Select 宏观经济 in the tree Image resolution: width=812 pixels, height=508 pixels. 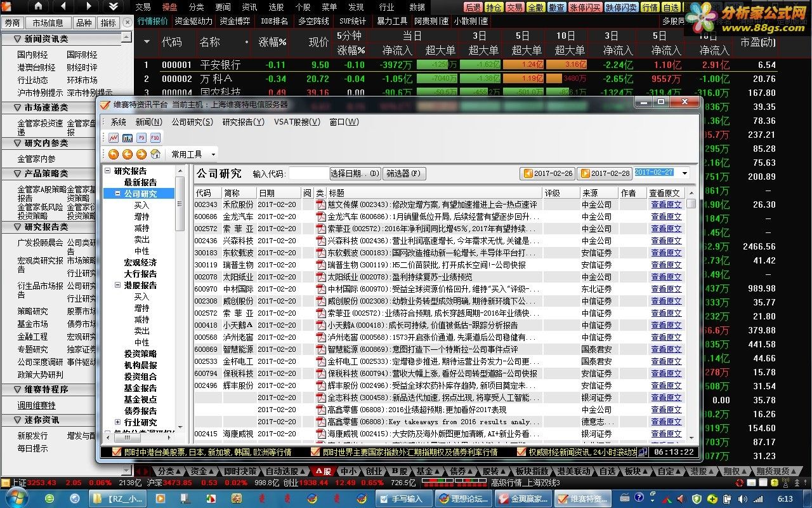140,262
